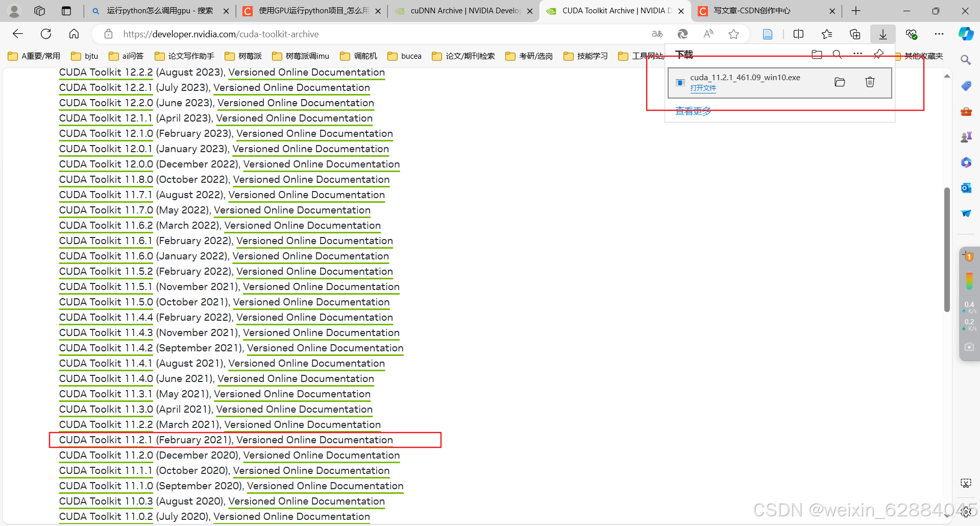Reload the current page
Viewport: 980px width, 526px height.
(x=46, y=34)
